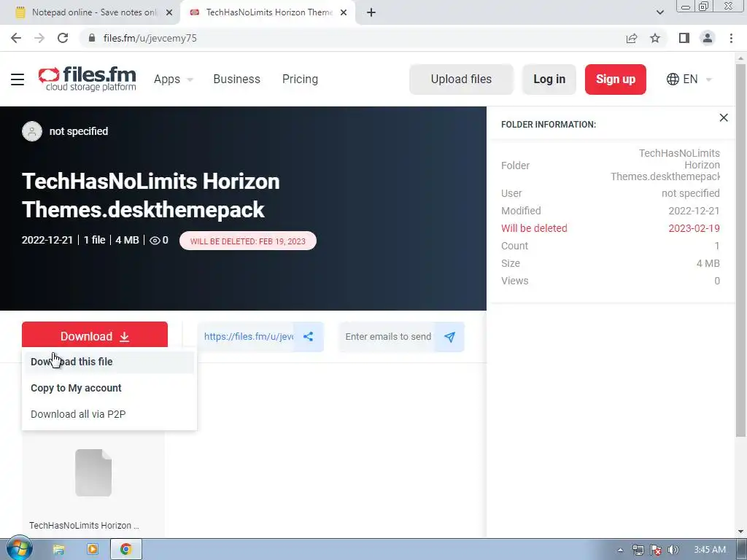This screenshot has height=560, width=747.
Task: Click the volume speaker tray icon
Action: [x=673, y=550]
